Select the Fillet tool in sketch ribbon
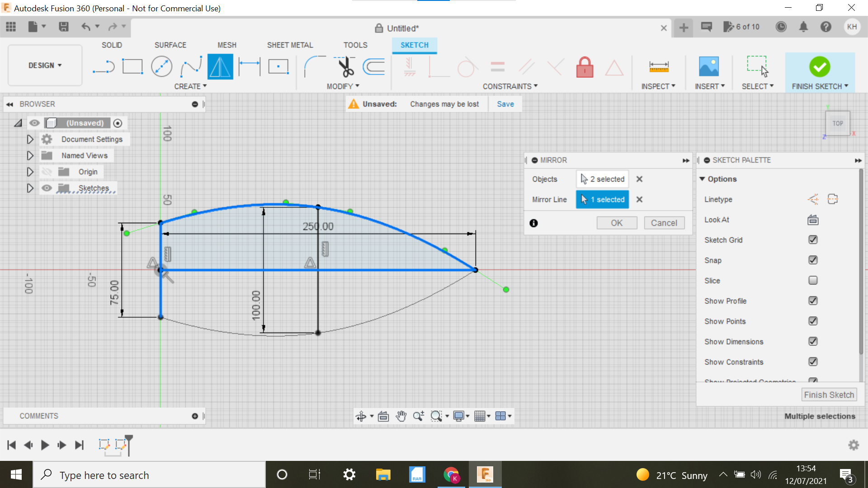 pos(312,66)
